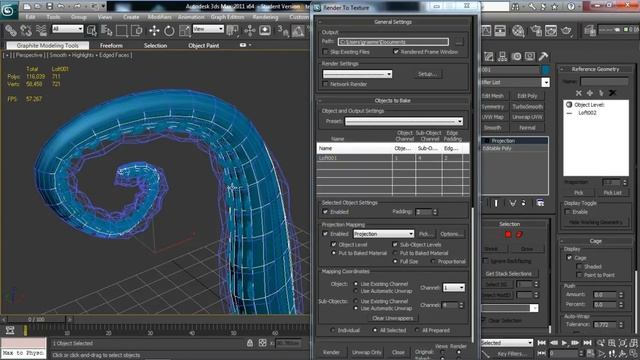The image size is (640, 360).
Task: Switch to the Selection ribbon tab
Action: (x=156, y=45)
